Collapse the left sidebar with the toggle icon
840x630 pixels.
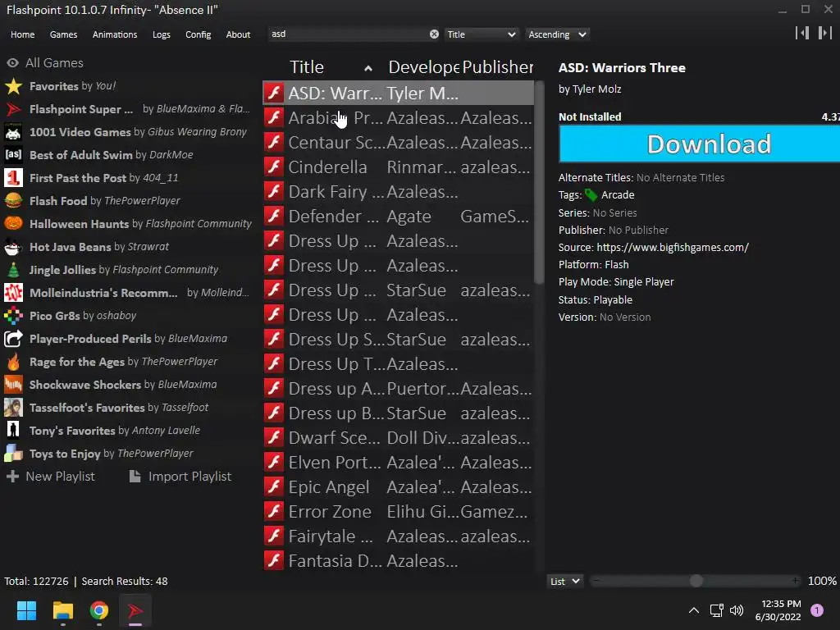pyautogui.click(x=802, y=33)
